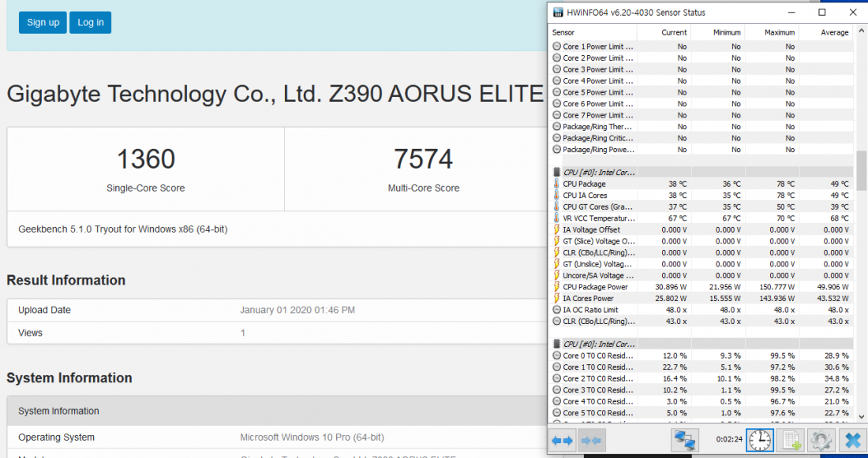Select CLR (CBo/LLC/Ring) 43.0 x ratio row
This screenshot has height=458, width=868.
(701, 322)
